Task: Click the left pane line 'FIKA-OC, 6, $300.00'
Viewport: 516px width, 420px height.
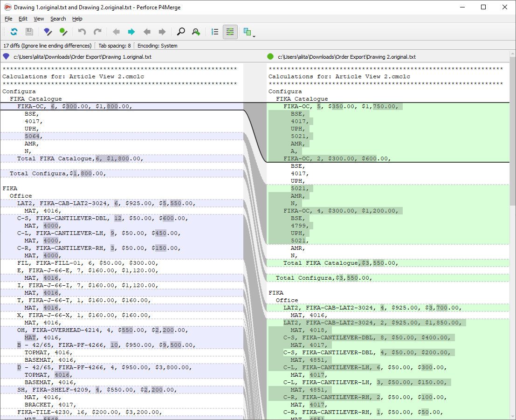Action: pos(75,106)
